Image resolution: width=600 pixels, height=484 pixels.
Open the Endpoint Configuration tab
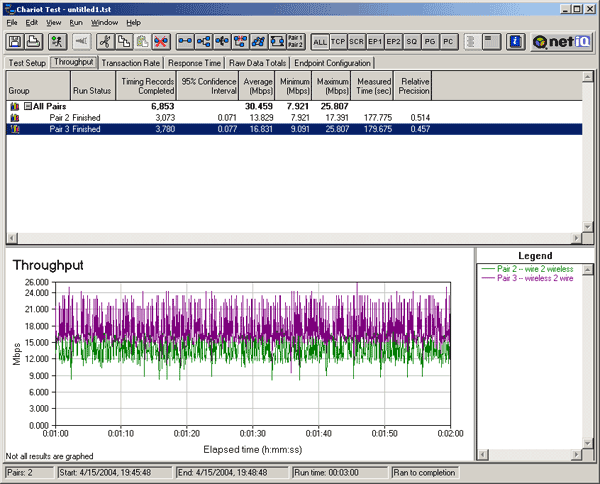[x=334, y=62]
